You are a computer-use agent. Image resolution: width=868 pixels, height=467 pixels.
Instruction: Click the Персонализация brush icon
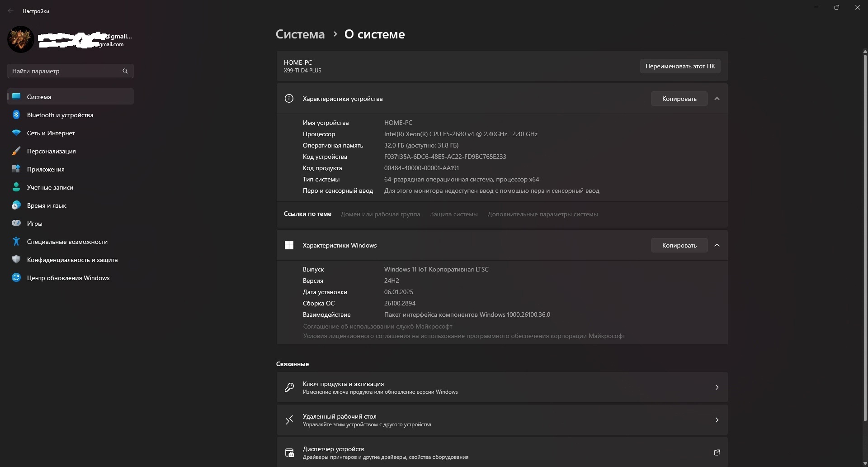tap(16, 151)
